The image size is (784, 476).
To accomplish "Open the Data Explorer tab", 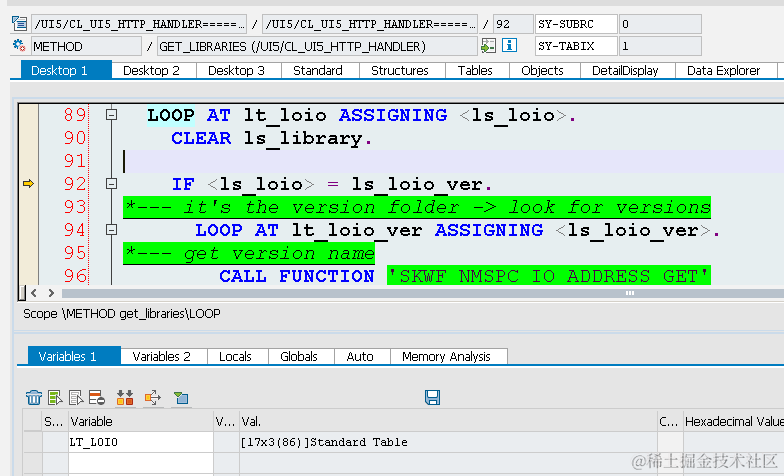I will point(726,70).
